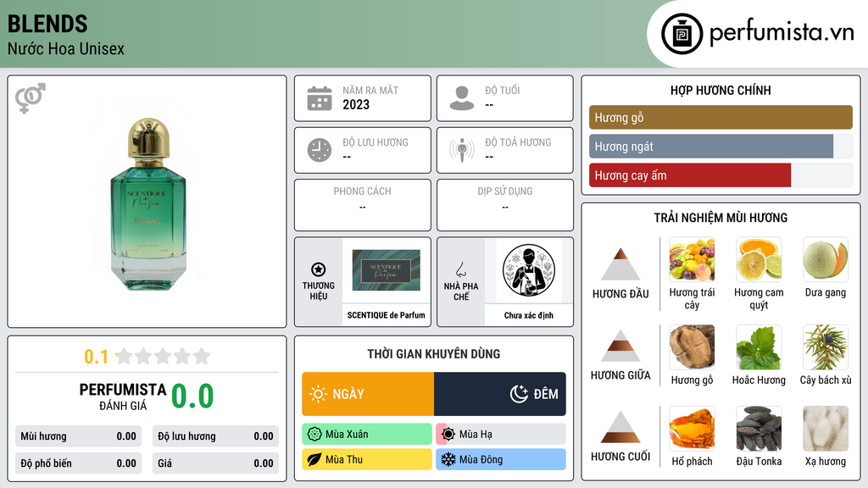Image resolution: width=868 pixels, height=488 pixels.
Task: Select the Mùa Đông season bar
Action: coord(501,460)
